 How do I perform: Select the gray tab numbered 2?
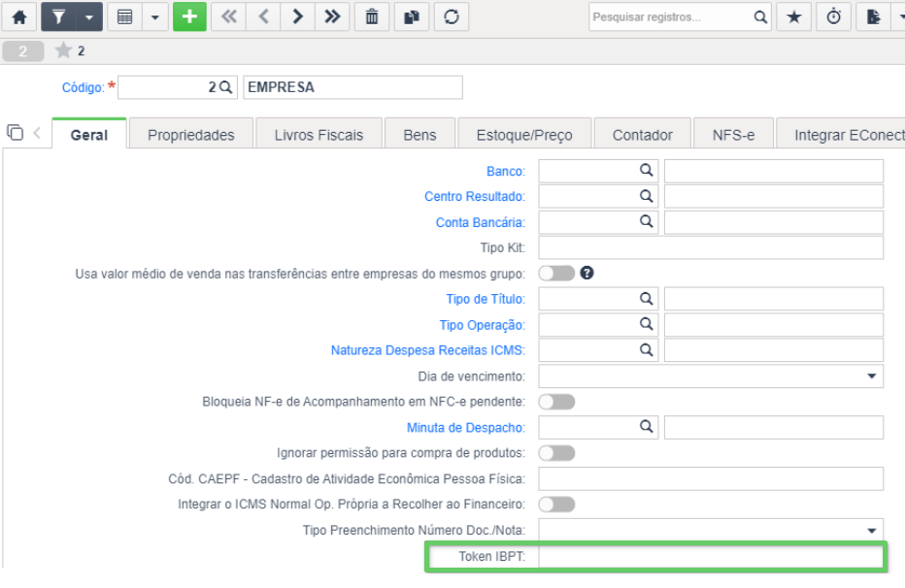coord(23,51)
